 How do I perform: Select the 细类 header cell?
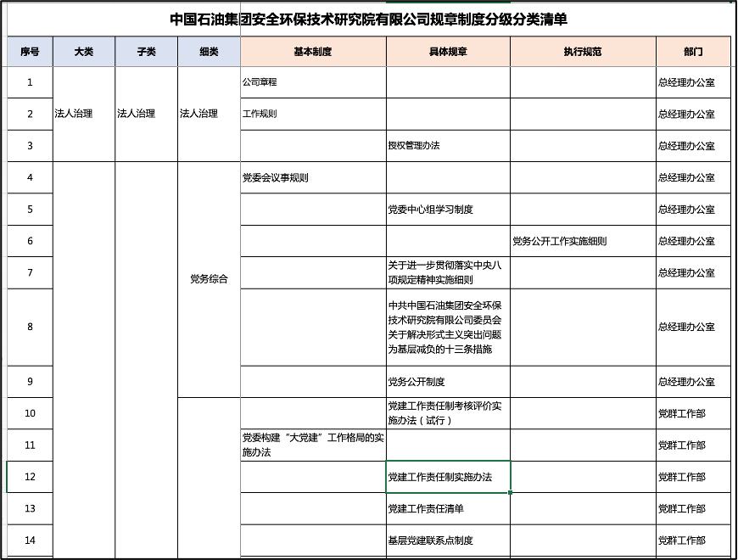(x=209, y=52)
